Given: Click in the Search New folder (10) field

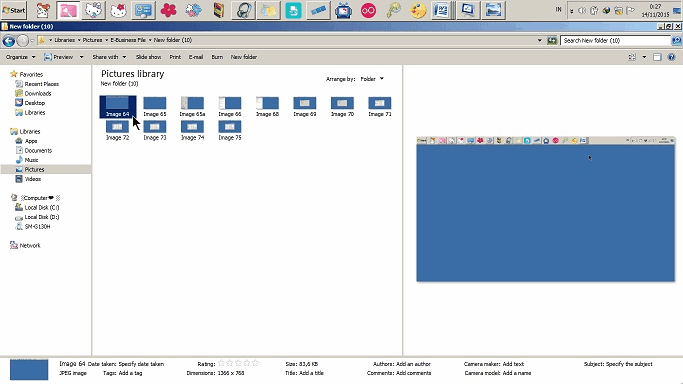Looking at the screenshot, I should (616, 40).
